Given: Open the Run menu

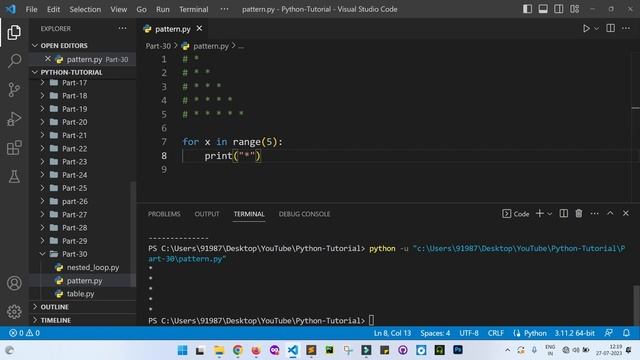Looking at the screenshot, I should [x=162, y=9].
